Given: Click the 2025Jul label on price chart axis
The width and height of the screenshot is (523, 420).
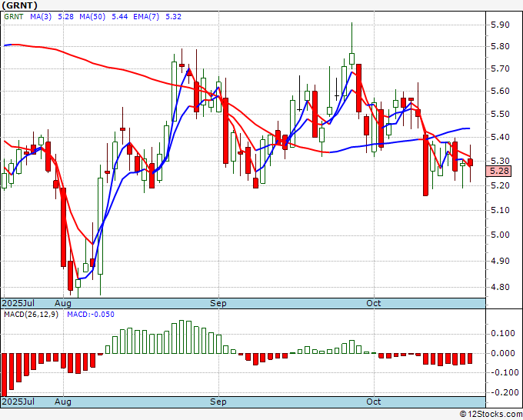Looking at the screenshot, I should (x=18, y=303).
